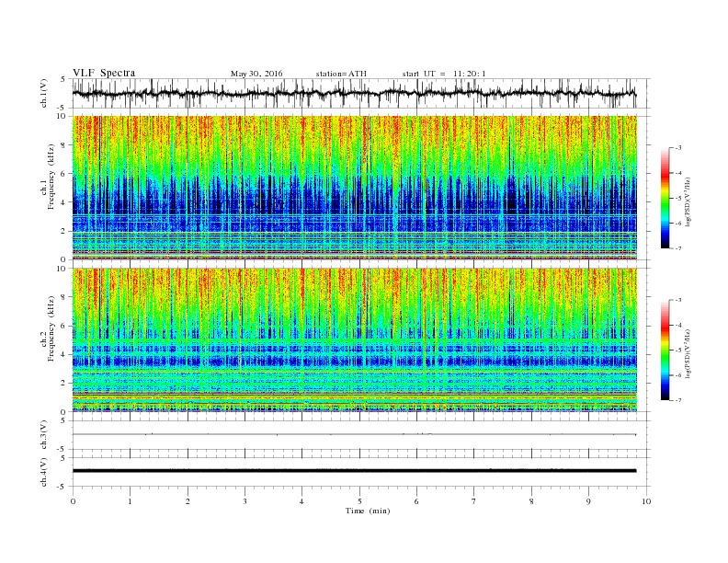The image size is (728, 563).
Task: Click inside the ch.1 spectrogram panel
Action: click(355, 188)
